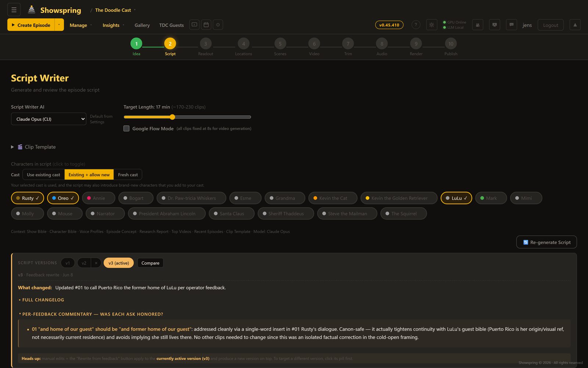The width and height of the screenshot is (588, 368).
Task: Open the Gallery page
Action: 142,25
